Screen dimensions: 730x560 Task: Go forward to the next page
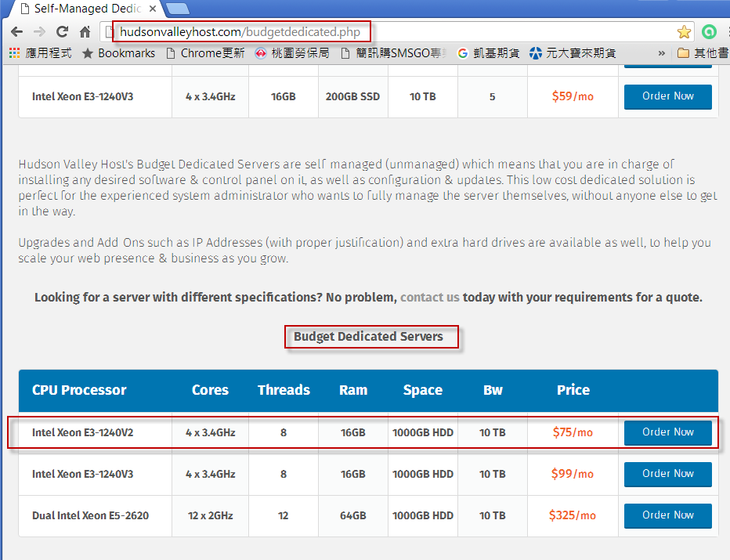point(40,31)
